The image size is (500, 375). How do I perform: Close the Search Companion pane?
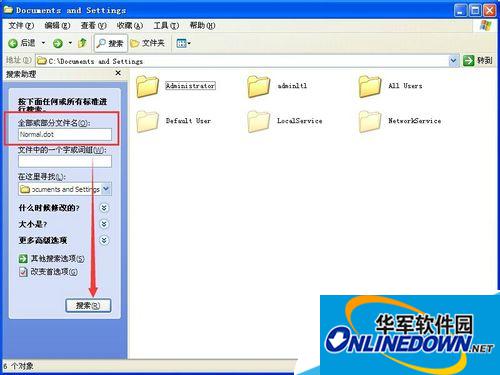(x=118, y=73)
